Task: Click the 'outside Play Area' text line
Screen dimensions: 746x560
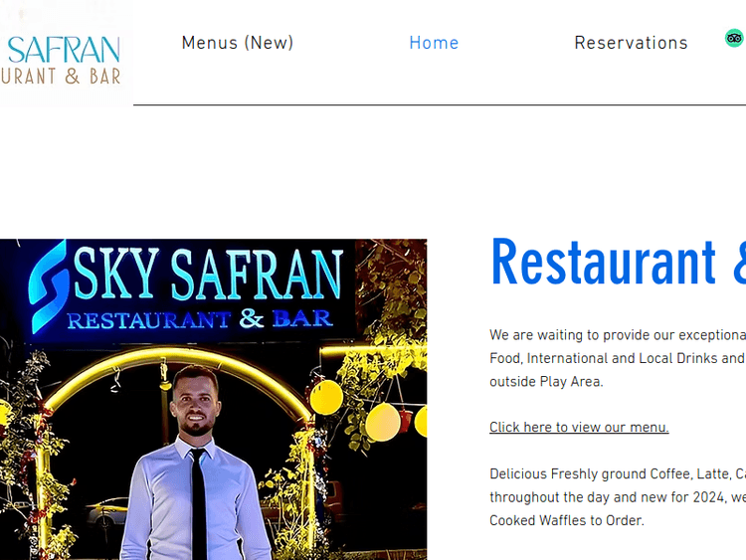Action: [x=546, y=382]
